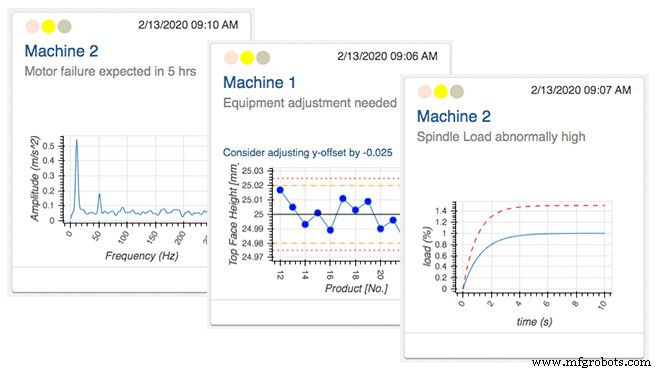Open Machine 2 title on motor failure card

[x=62, y=51]
